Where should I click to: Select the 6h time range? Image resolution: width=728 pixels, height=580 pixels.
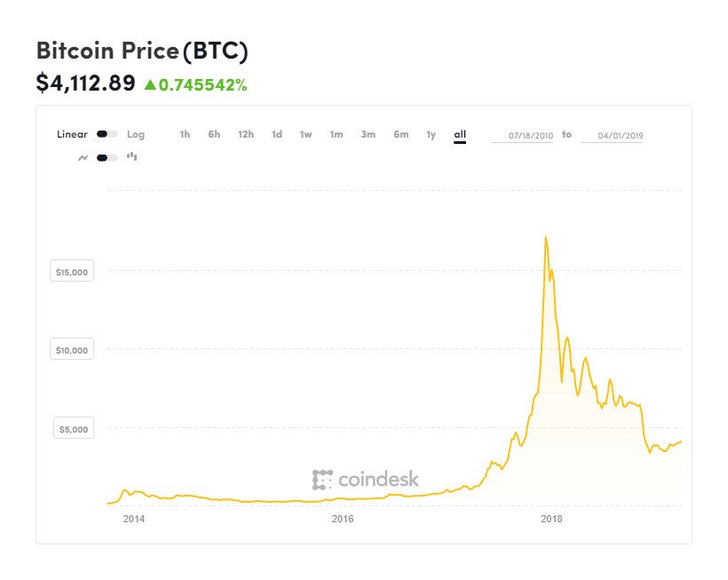coord(214,134)
